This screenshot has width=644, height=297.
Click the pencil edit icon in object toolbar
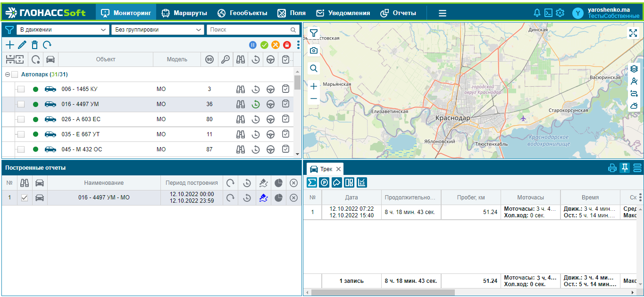pyautogui.click(x=22, y=45)
